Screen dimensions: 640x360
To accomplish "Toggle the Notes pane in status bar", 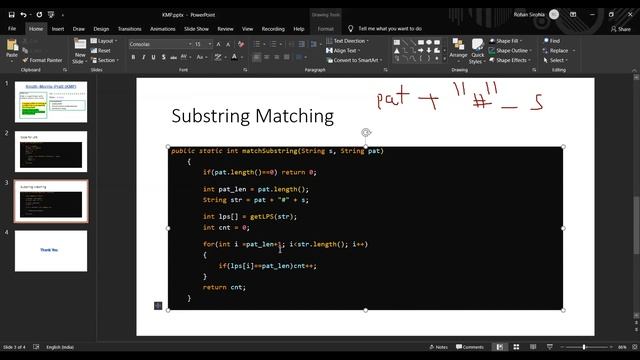I will [438, 347].
